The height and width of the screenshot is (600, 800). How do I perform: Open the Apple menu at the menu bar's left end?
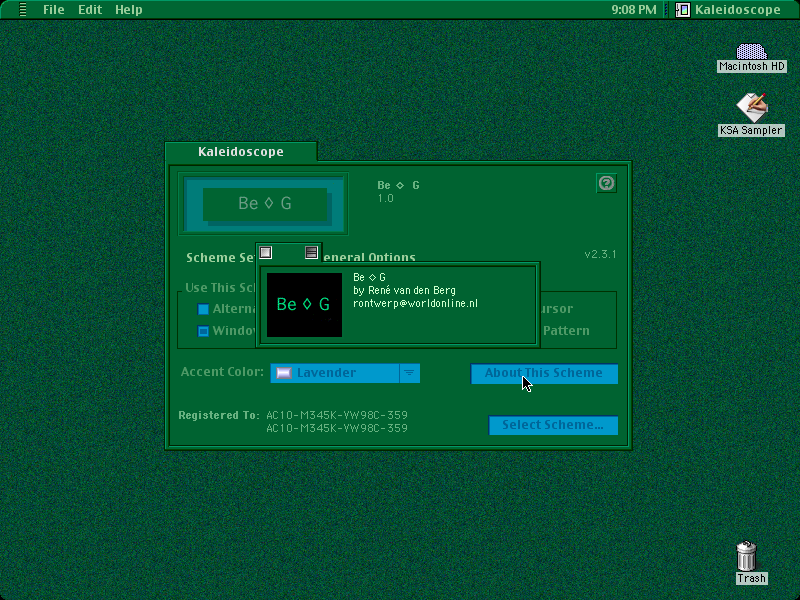click(x=22, y=10)
